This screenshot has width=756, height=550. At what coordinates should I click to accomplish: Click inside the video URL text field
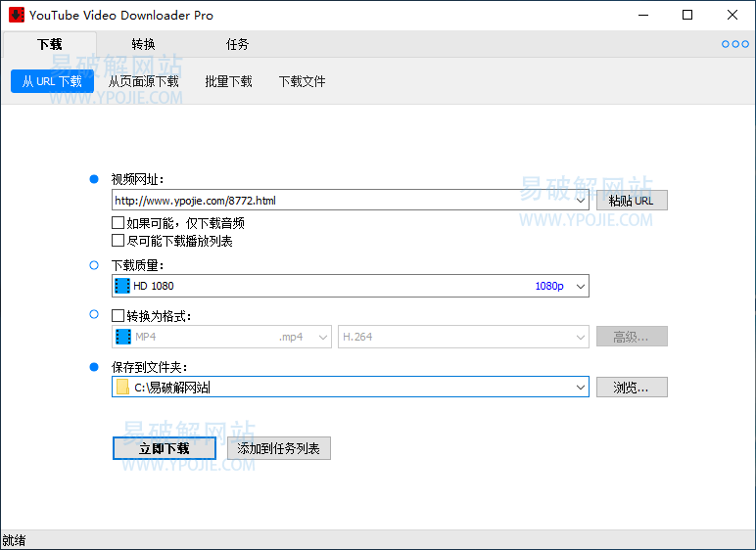point(333,201)
